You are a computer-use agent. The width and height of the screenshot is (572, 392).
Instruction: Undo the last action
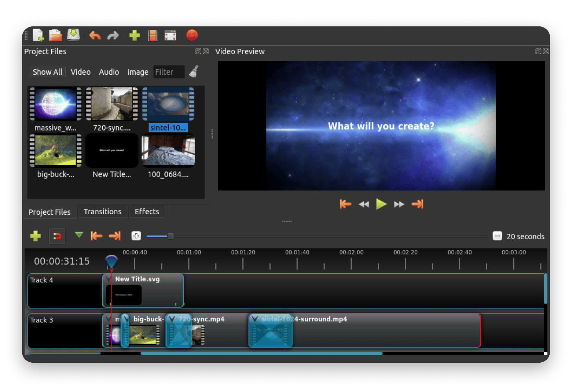(x=95, y=35)
